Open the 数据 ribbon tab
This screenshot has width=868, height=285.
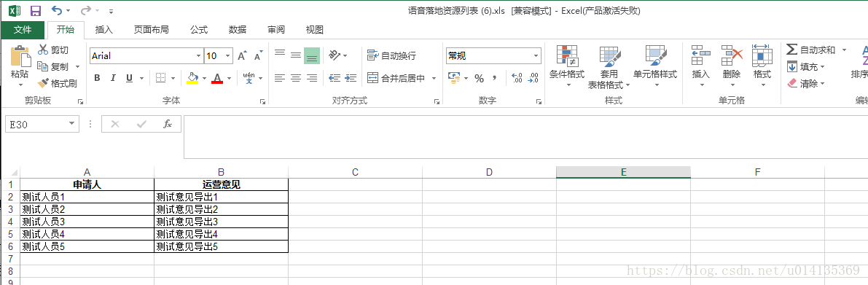(x=238, y=29)
